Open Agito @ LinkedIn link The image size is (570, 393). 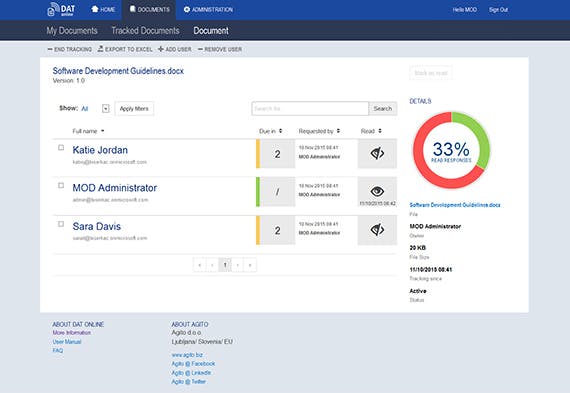coord(191,373)
